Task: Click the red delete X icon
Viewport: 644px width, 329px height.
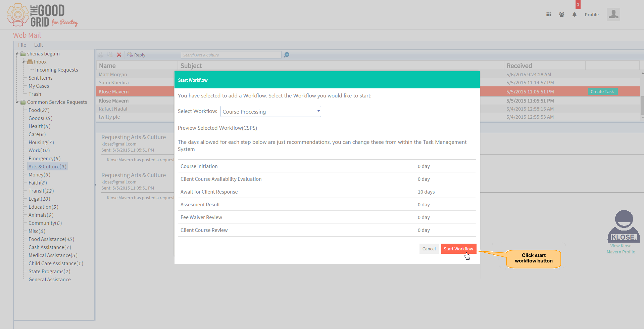Action: [119, 55]
